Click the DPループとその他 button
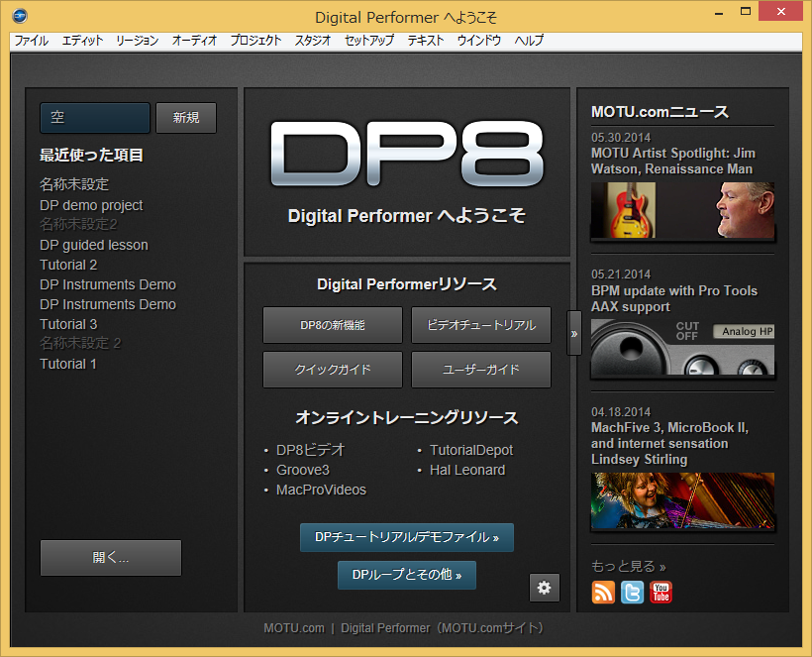This screenshot has height=657, width=812. (407, 575)
